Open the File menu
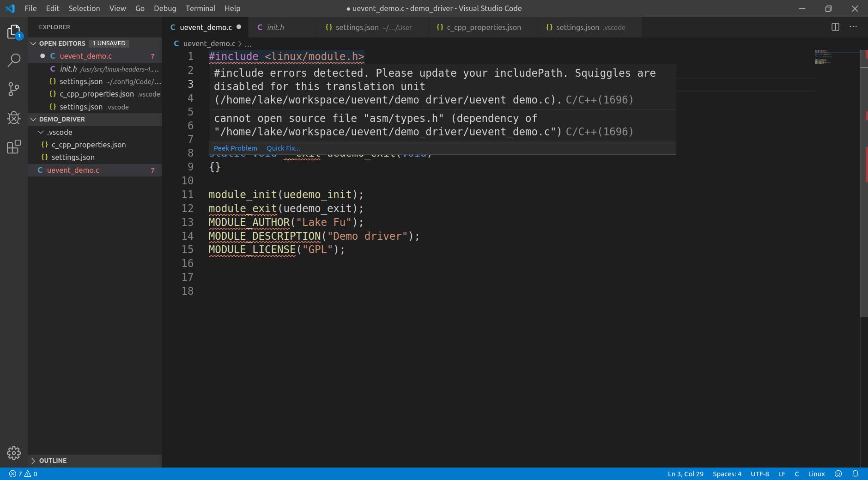This screenshot has height=480, width=868. coord(30,8)
